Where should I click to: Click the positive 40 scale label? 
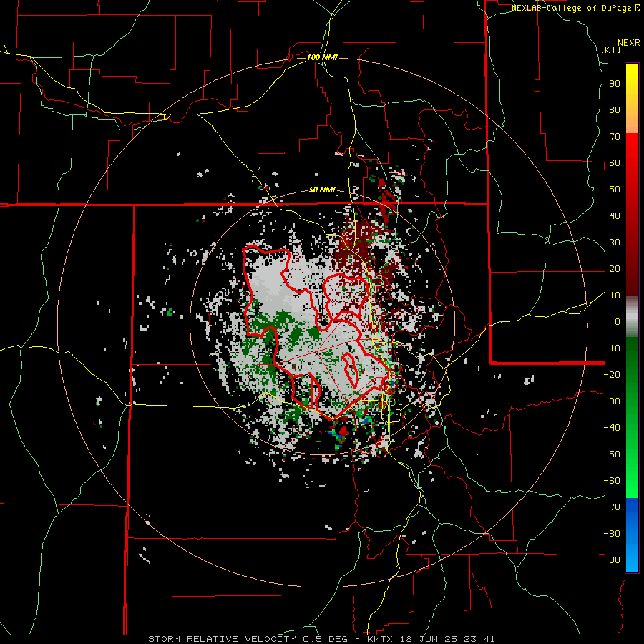[615, 216]
